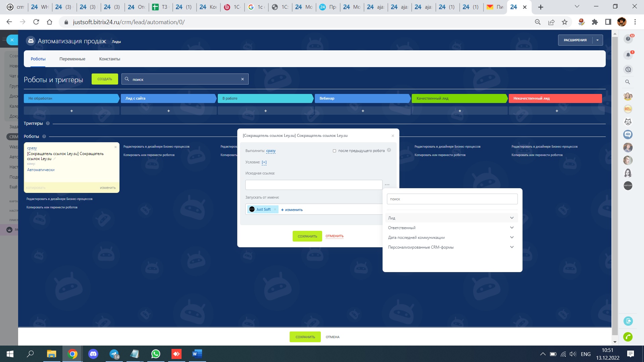This screenshot has width=644, height=362.
Task: Click the Автоматически link on the robot card
Action: [41, 170]
